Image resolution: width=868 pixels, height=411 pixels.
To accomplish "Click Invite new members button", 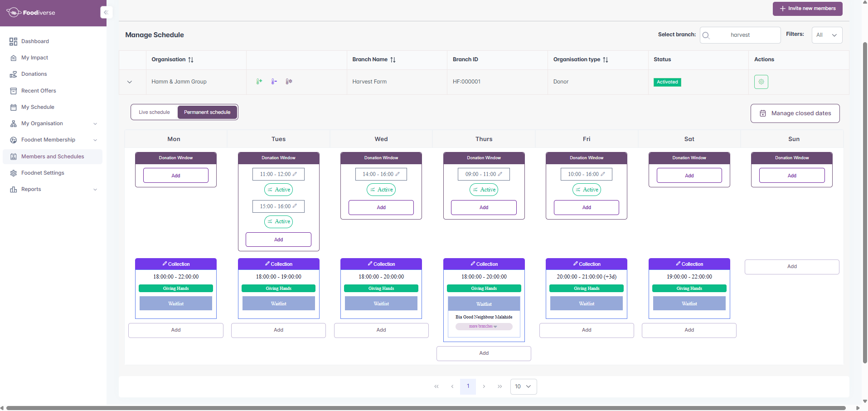I will pos(807,9).
